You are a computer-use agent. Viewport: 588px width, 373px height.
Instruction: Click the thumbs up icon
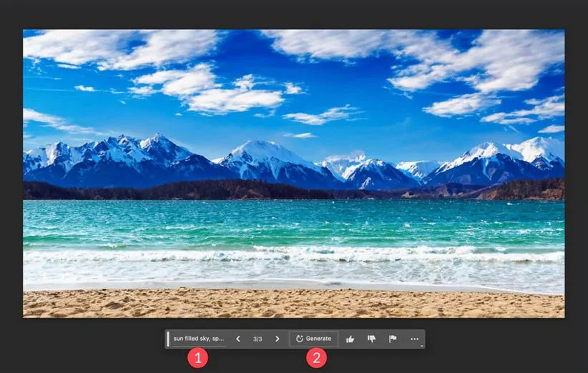pyautogui.click(x=350, y=339)
